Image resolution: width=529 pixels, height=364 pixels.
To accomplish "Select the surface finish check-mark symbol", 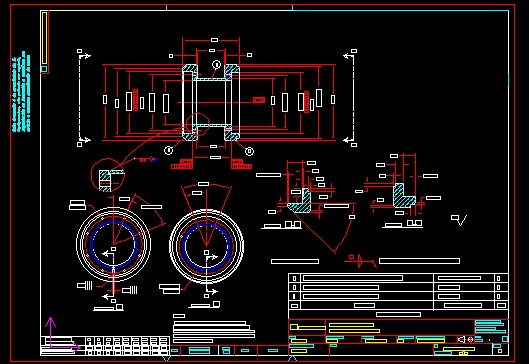I will click(x=459, y=220).
